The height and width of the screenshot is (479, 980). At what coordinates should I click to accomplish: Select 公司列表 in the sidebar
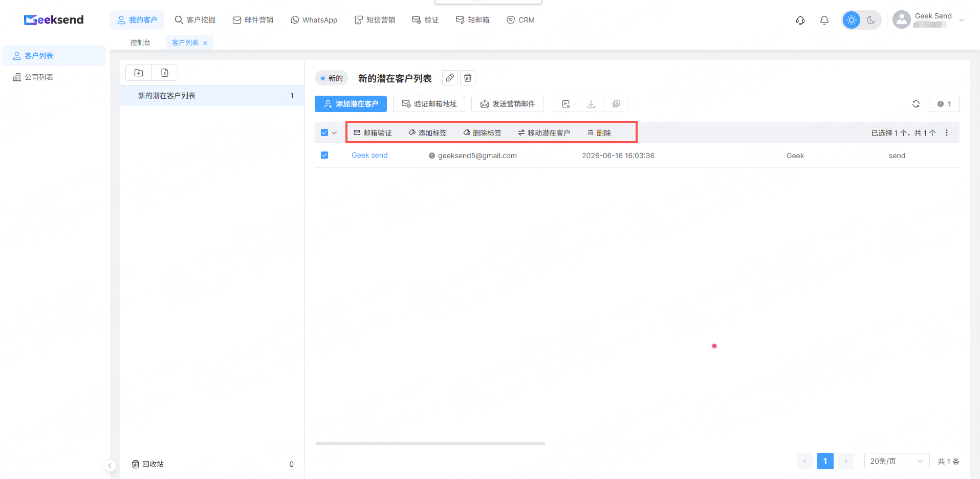54,77
